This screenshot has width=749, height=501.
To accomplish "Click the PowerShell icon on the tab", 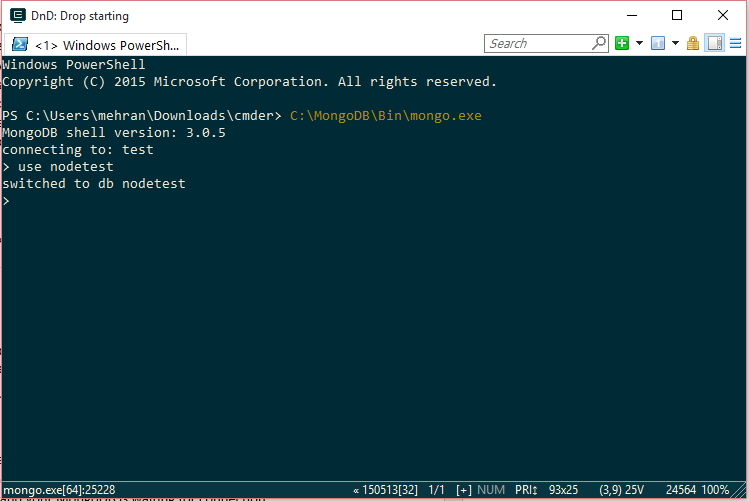I will [19, 45].
